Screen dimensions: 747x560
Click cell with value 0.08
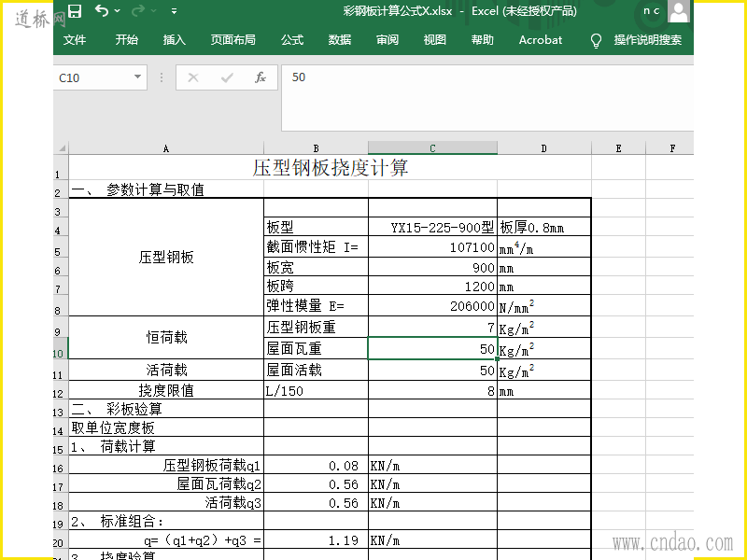click(x=316, y=465)
